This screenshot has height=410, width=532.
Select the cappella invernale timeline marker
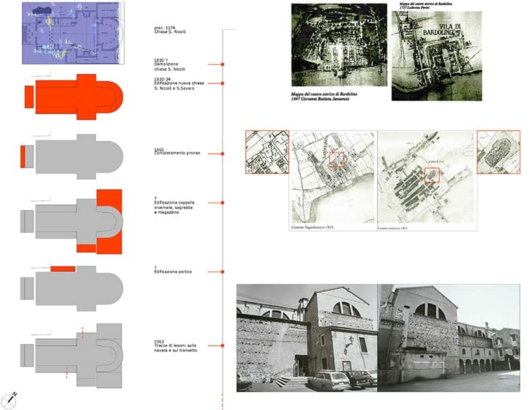tap(223, 203)
